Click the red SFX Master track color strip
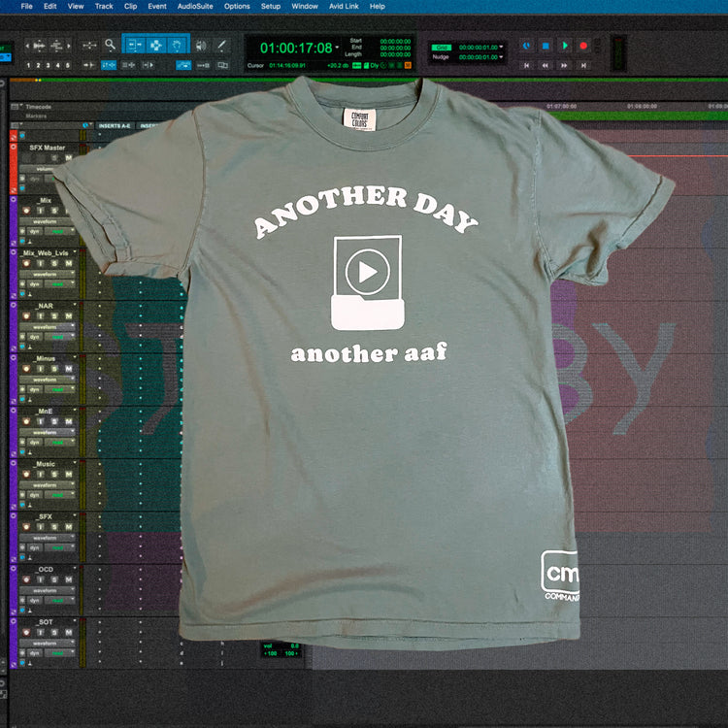728x728 pixels. tap(14, 168)
